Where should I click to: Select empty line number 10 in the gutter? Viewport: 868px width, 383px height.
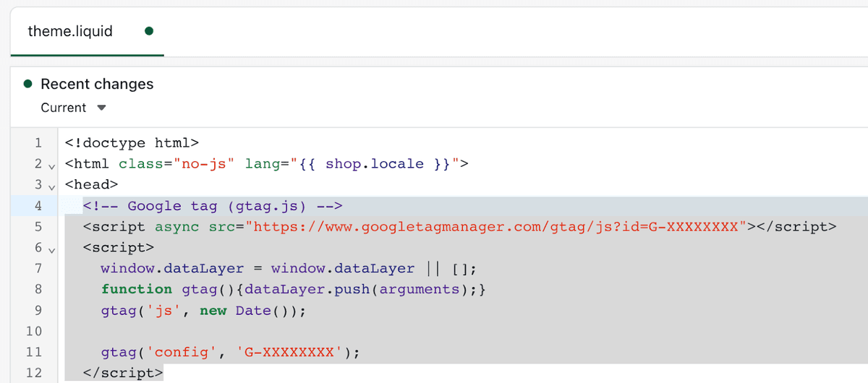tap(34, 332)
